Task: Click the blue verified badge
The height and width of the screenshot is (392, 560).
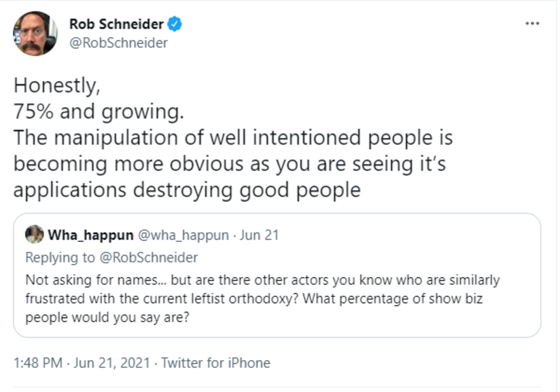Action: click(x=175, y=25)
